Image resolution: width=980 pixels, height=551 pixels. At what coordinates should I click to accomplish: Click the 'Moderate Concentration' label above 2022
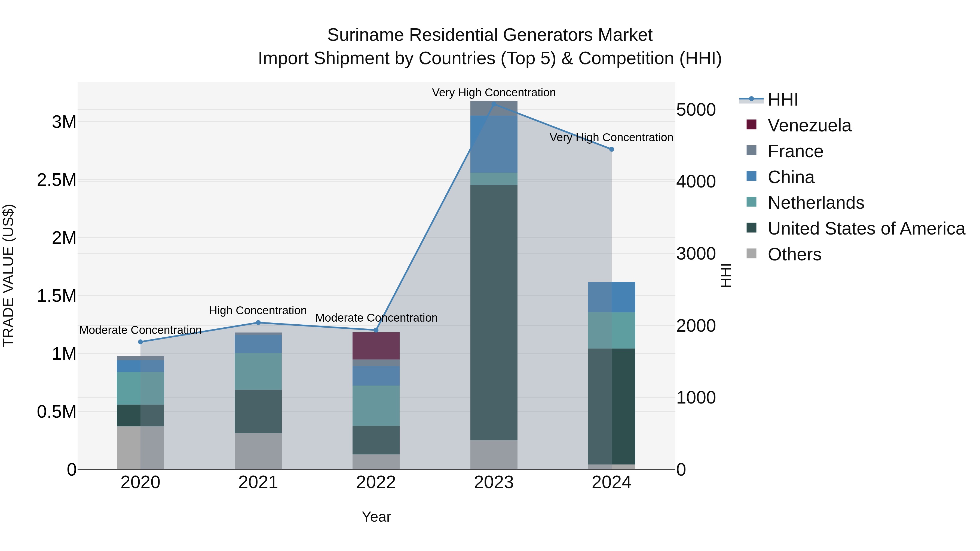(376, 318)
